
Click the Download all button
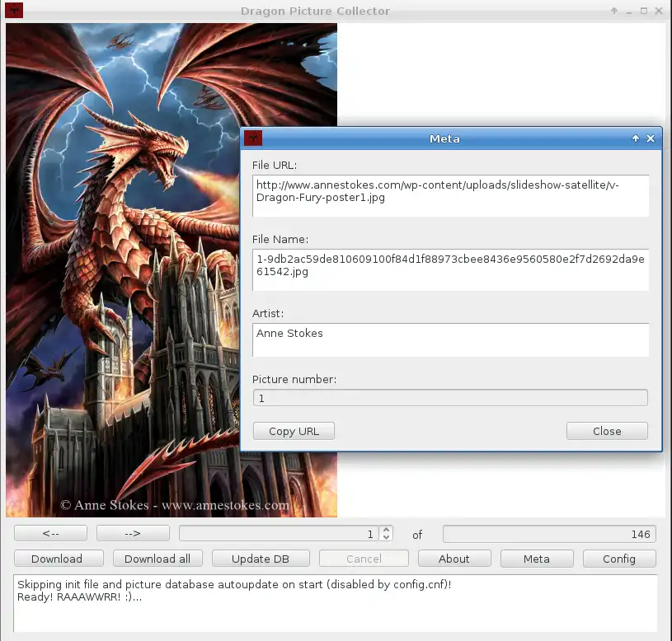coord(157,559)
